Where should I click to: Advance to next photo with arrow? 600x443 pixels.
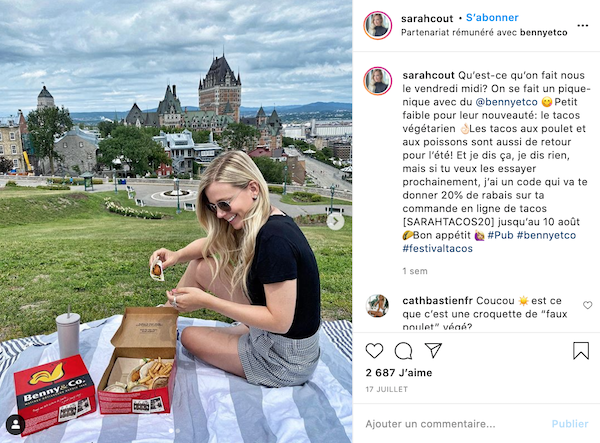336,221
